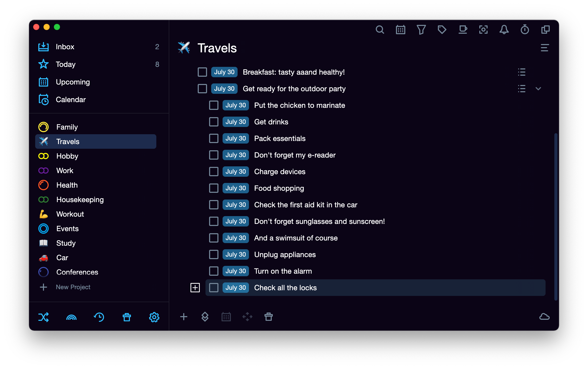
Task: Select the Study project
Action: coord(96,243)
